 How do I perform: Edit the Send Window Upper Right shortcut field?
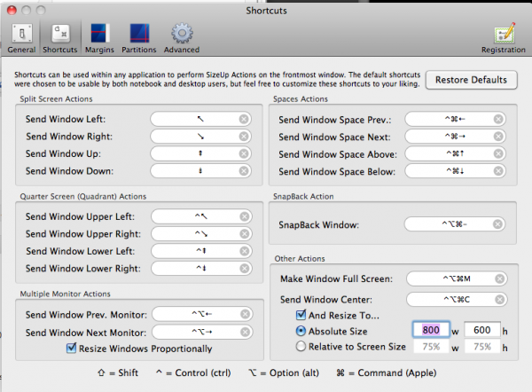[201, 234]
